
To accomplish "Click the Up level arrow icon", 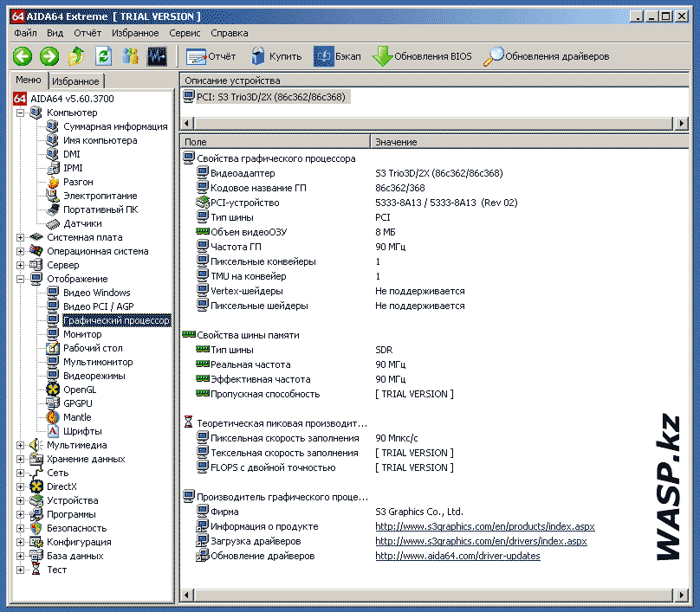I will pyautogui.click(x=76, y=56).
